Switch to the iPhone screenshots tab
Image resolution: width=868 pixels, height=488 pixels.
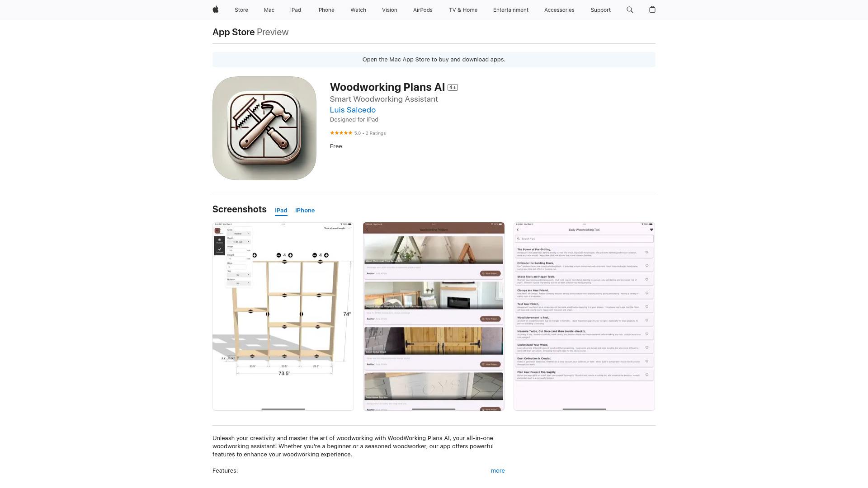tap(305, 210)
